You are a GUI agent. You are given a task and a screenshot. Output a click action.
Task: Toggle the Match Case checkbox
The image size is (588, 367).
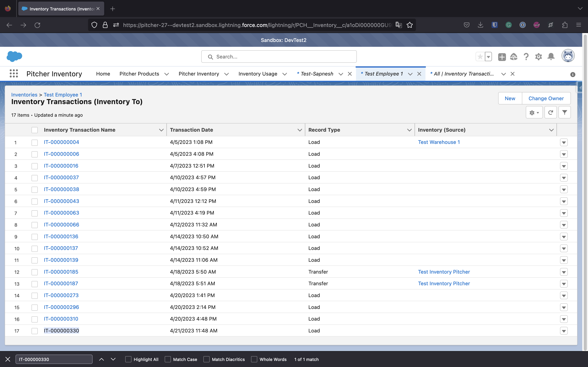point(168,359)
